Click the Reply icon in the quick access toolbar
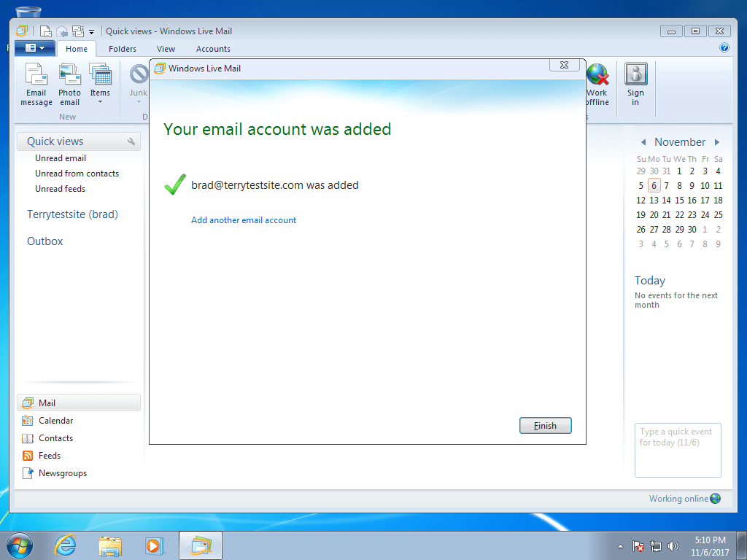The width and height of the screenshot is (747, 560). tap(62, 31)
